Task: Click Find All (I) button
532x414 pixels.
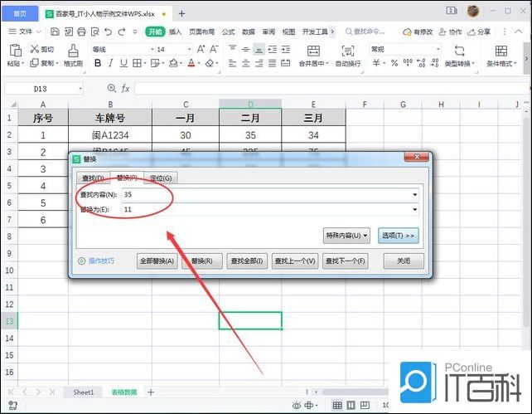Action: (x=247, y=261)
